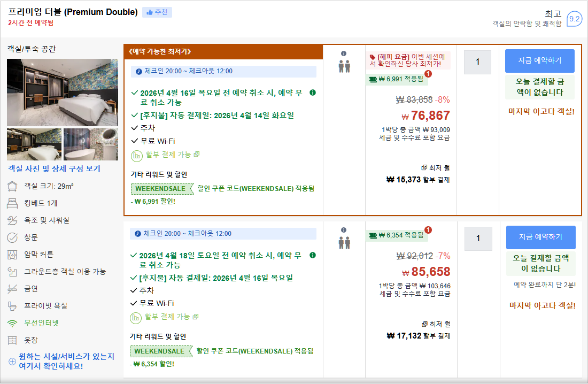
Task: Click the green Wi-Fi 무선인터넷 icon
Action: (x=12, y=323)
